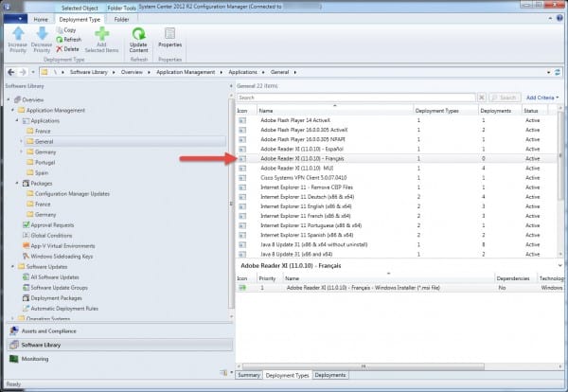This screenshot has height=392, width=568.
Task: Expand the Germany applications folder
Action: coord(22,151)
